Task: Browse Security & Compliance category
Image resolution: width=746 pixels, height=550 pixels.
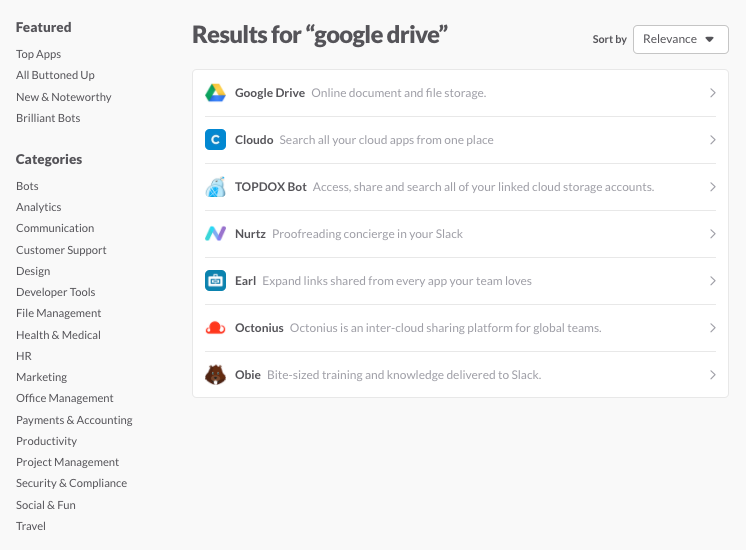Action: click(71, 483)
